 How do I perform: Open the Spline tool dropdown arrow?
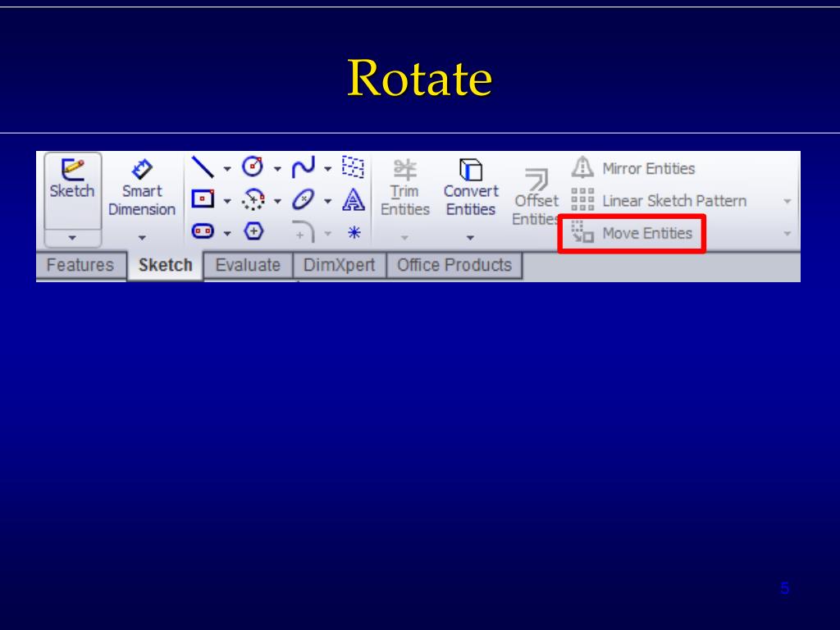click(x=327, y=169)
